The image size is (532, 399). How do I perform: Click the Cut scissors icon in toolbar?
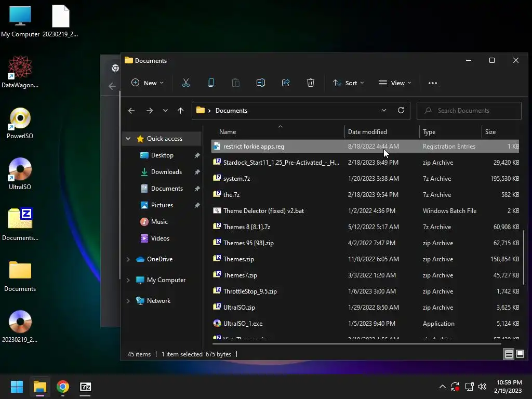coord(186,83)
